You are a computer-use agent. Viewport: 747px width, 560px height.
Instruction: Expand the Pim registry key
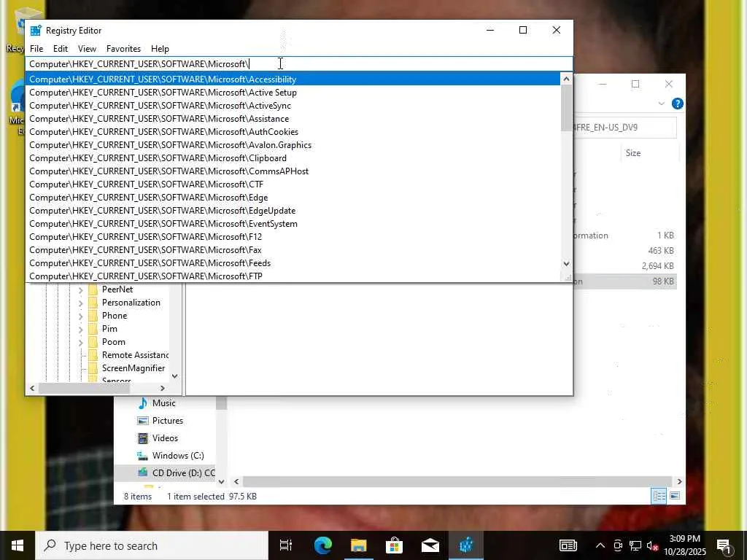coord(80,329)
